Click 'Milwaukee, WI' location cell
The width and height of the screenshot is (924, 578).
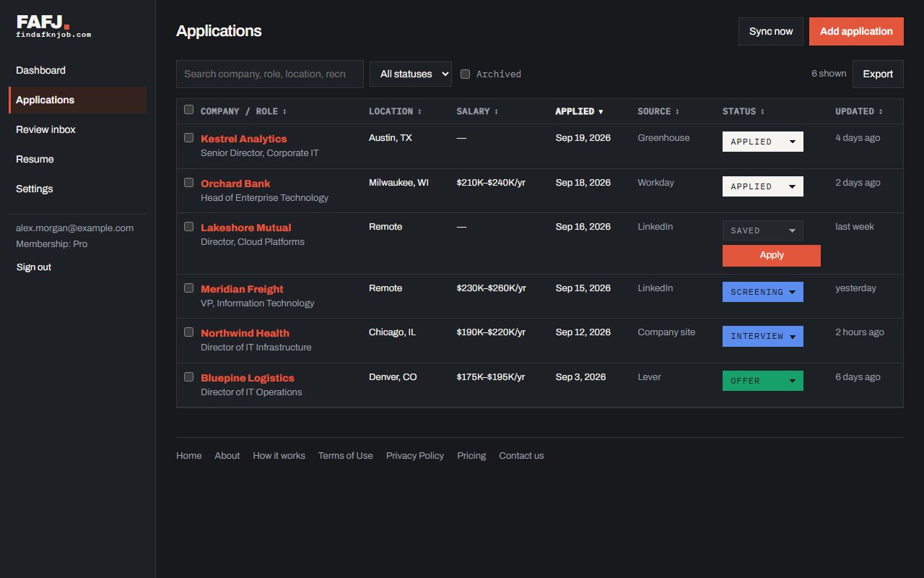click(x=398, y=183)
